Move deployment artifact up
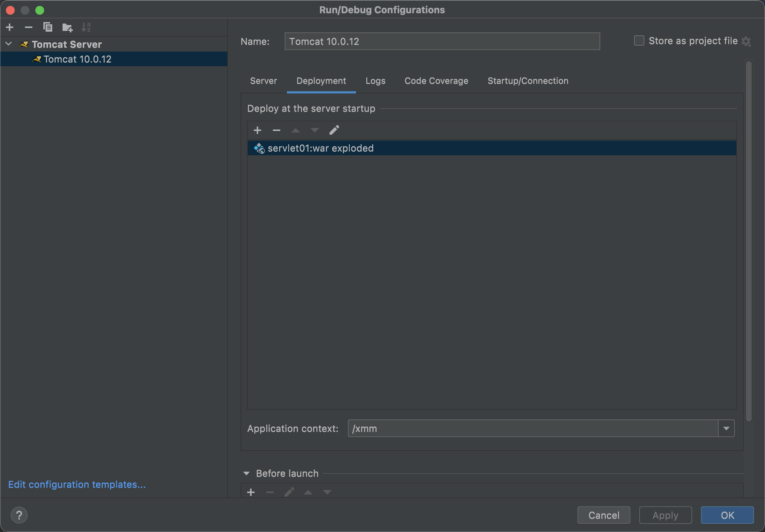 296,130
